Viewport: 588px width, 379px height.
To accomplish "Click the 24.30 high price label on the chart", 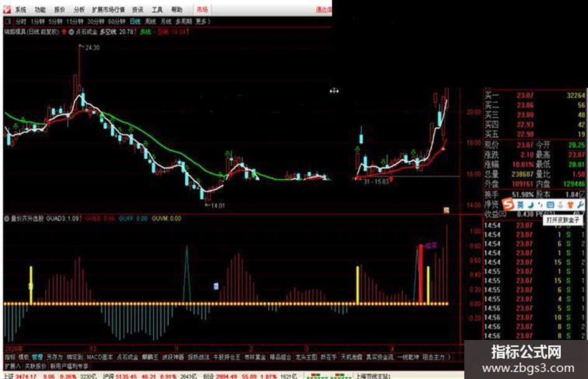I will coord(92,48).
